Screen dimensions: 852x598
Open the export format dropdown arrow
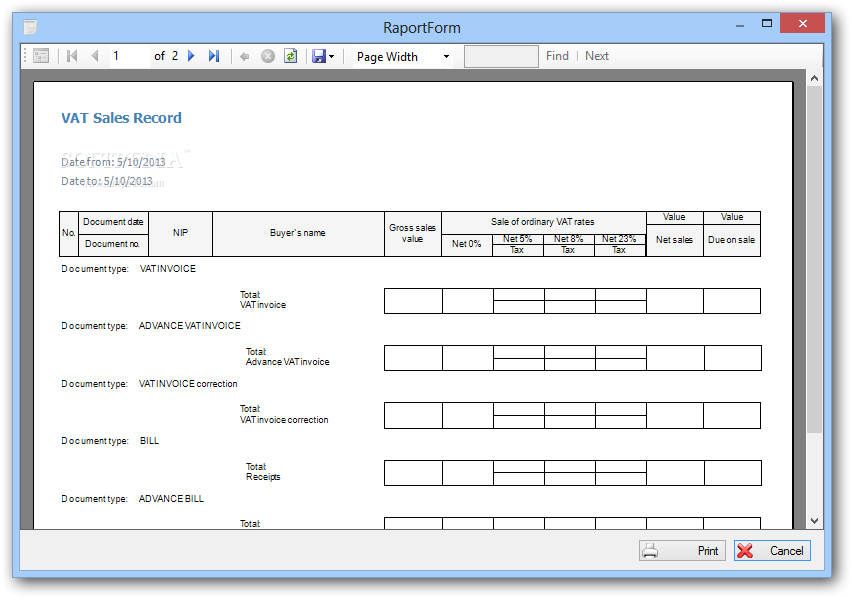pos(331,56)
